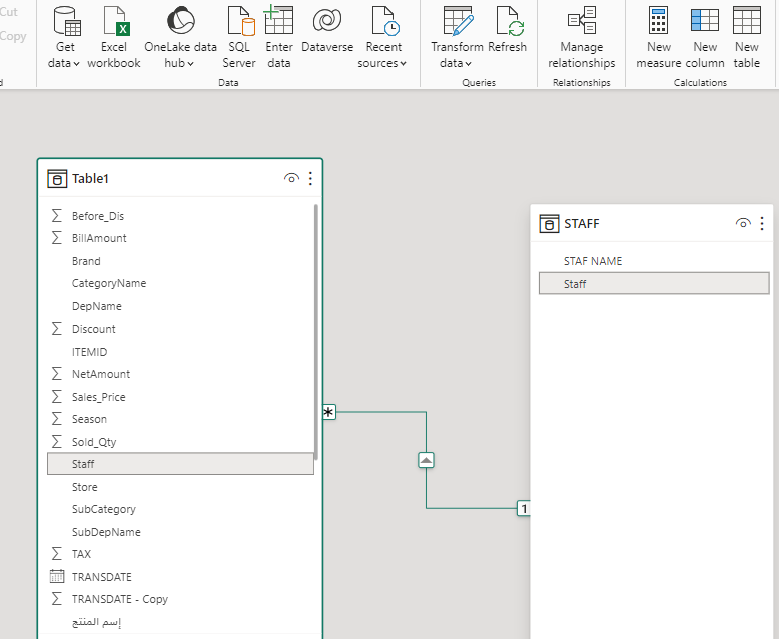Click the Table1 header icon
The height and width of the screenshot is (640, 780).
point(57,179)
